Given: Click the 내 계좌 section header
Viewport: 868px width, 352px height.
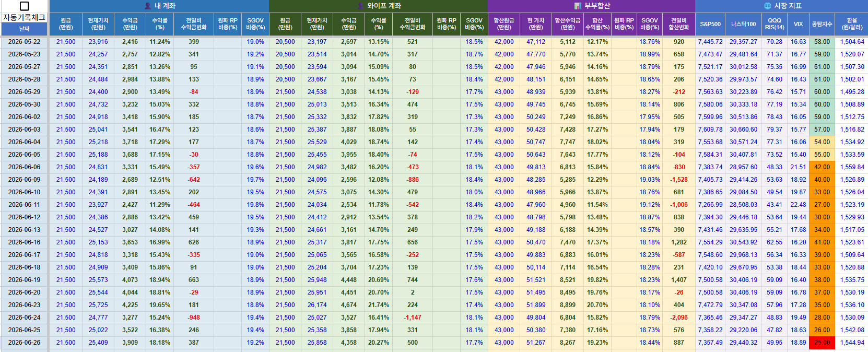Looking at the screenshot, I should (x=159, y=6).
